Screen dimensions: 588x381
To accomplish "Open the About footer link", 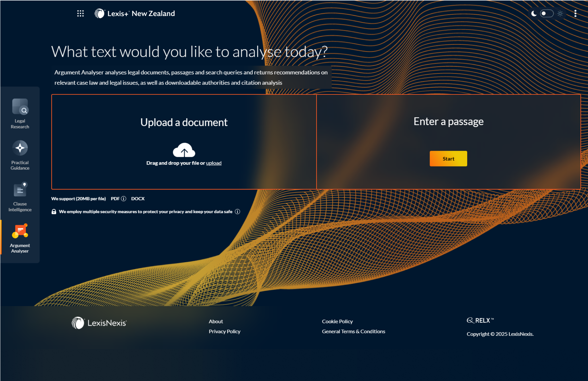I will 216,321.
